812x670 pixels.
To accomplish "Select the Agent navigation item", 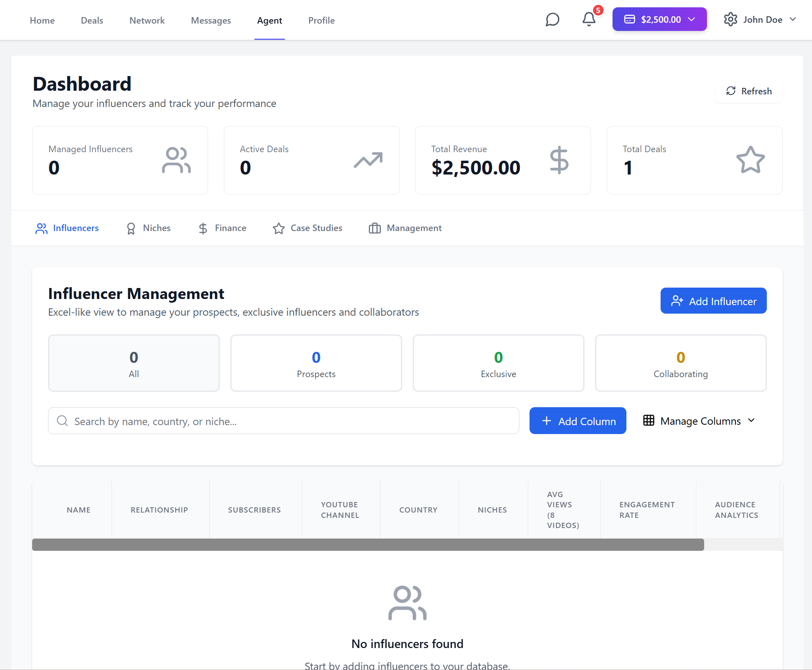I will click(269, 20).
